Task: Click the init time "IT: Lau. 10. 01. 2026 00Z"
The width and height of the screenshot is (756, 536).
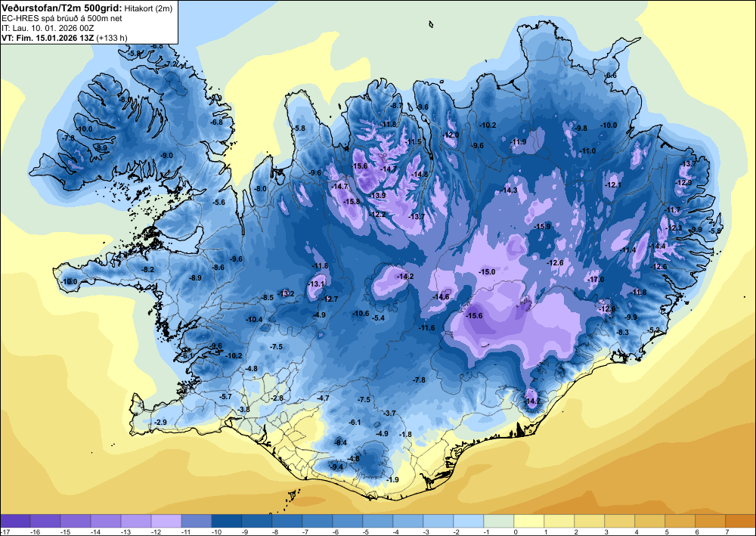Action: coord(47,28)
